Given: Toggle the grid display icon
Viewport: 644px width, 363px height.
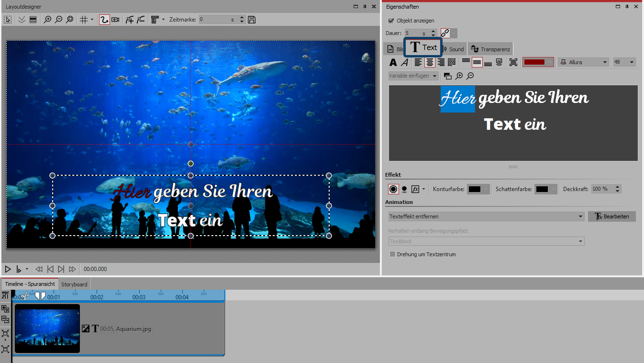Looking at the screenshot, I should pyautogui.click(x=83, y=20).
